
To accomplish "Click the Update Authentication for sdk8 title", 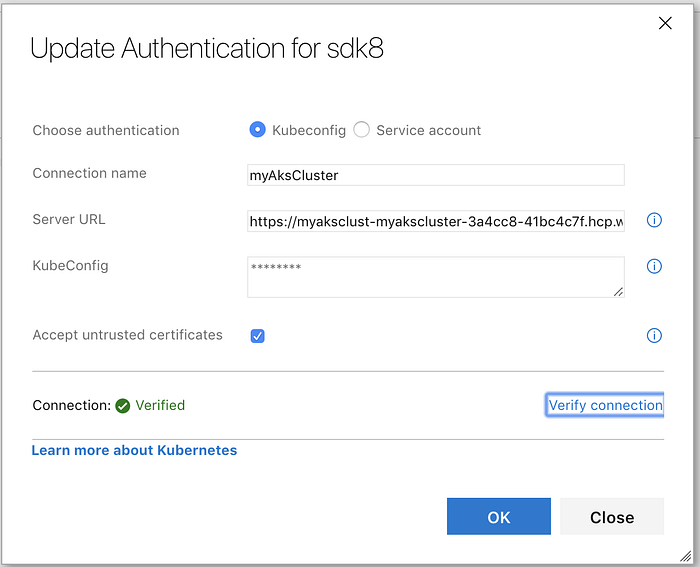I will pyautogui.click(x=207, y=48).
